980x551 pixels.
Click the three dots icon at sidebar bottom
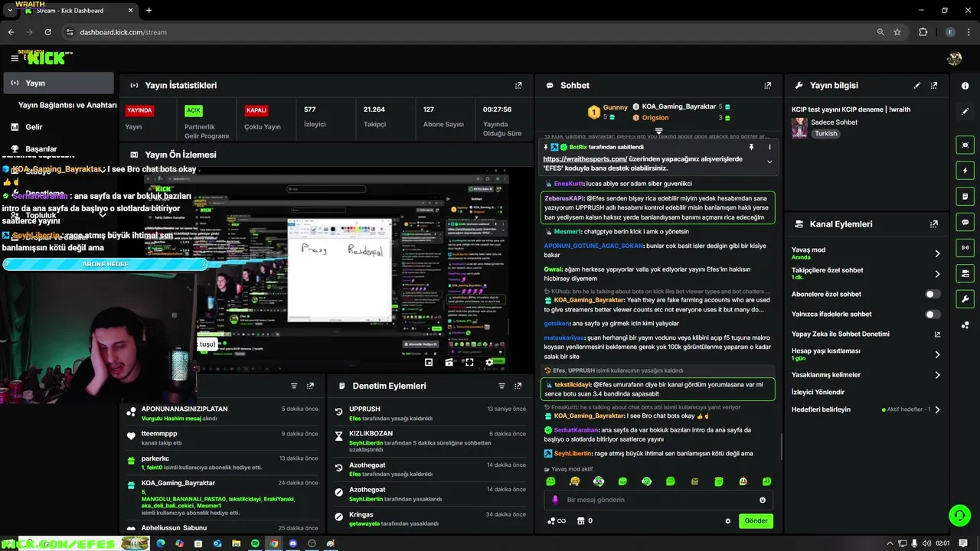pyautogui.click(x=965, y=325)
